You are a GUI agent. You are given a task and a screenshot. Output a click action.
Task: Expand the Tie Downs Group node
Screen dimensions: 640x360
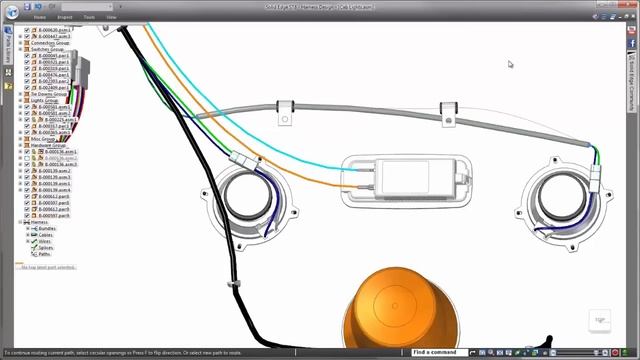pyautogui.click(x=20, y=94)
